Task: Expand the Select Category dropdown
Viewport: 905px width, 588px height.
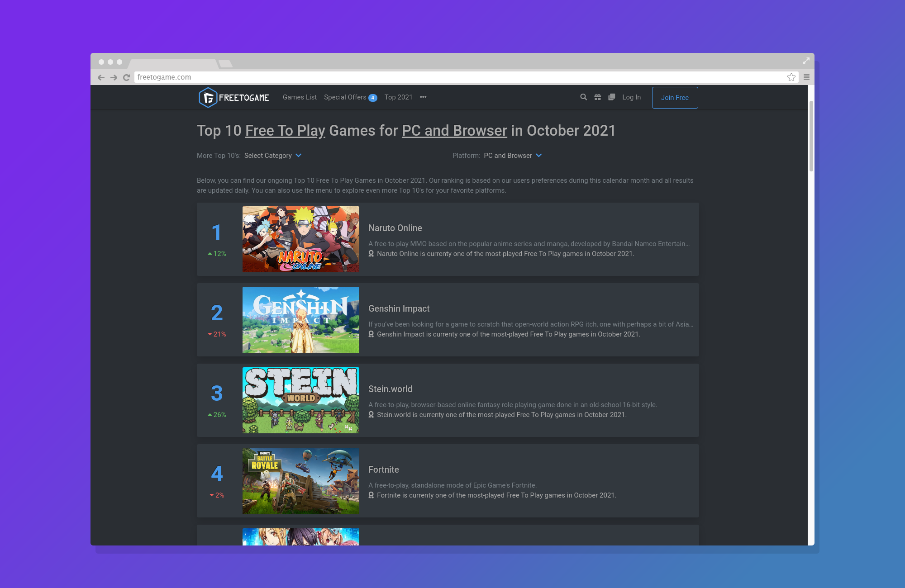Action: [x=272, y=156]
